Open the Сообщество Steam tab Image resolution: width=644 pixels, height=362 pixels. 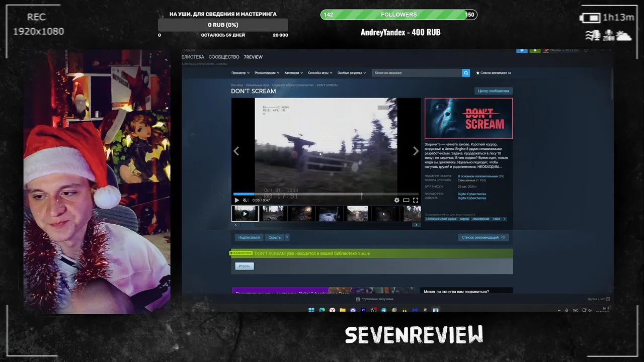[x=224, y=57]
